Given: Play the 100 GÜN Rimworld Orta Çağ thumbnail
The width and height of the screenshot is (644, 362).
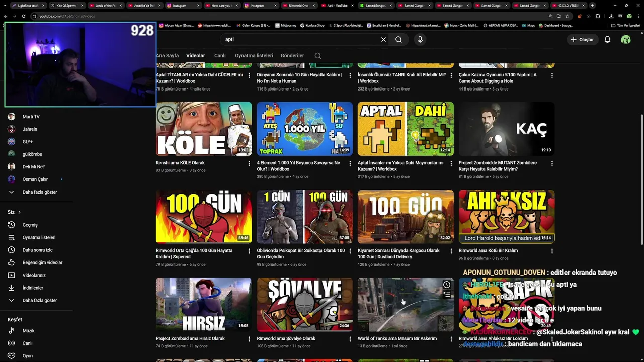Looking at the screenshot, I should 204,217.
